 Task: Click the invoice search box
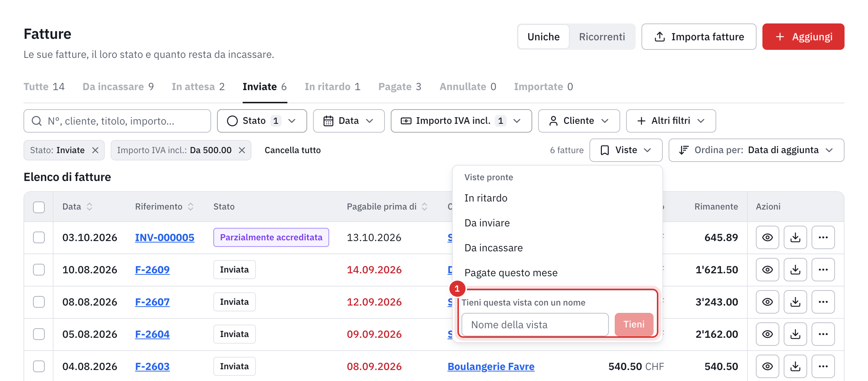click(x=117, y=121)
